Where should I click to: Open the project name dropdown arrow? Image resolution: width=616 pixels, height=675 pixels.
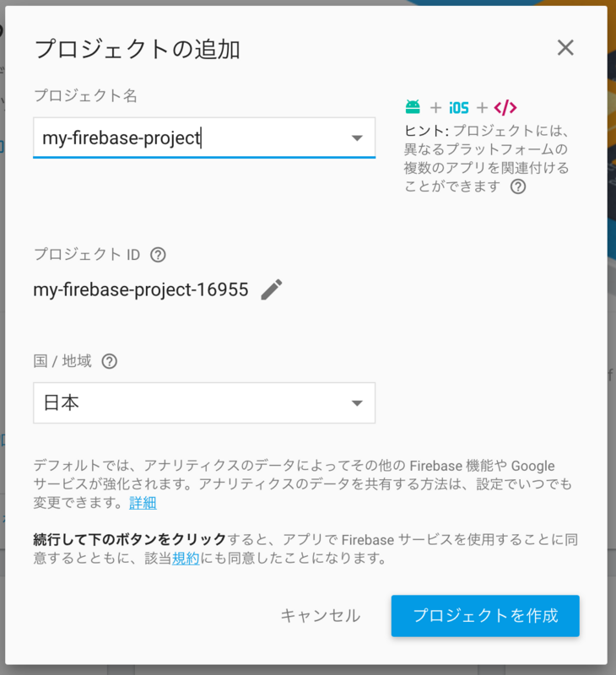357,138
